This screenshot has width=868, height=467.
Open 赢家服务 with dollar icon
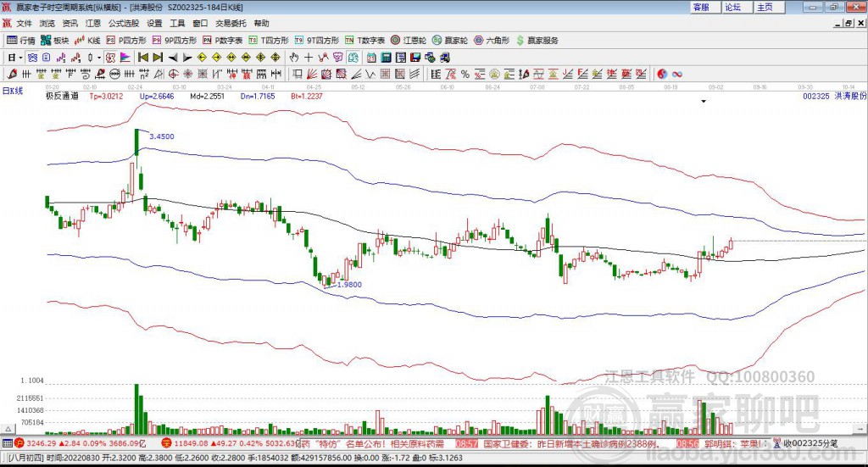coord(537,41)
